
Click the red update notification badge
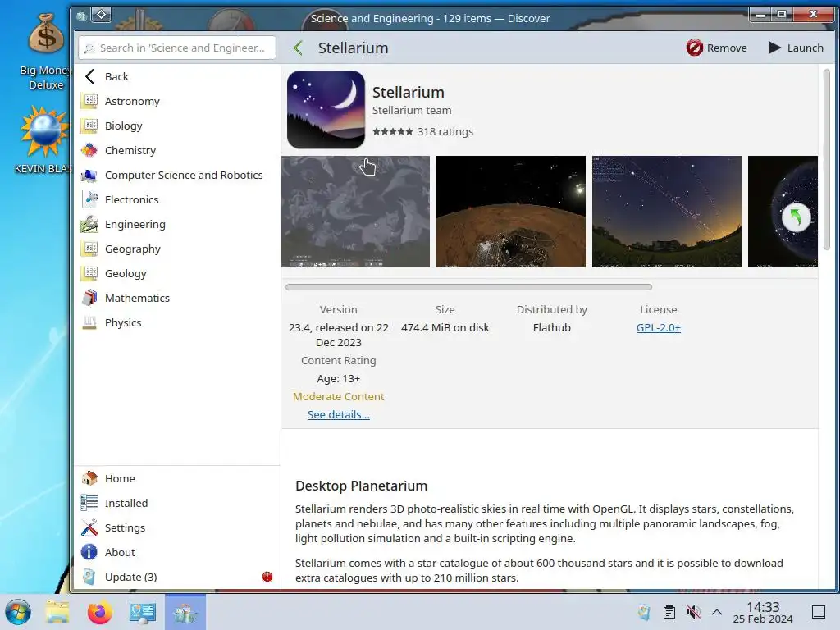click(x=267, y=577)
